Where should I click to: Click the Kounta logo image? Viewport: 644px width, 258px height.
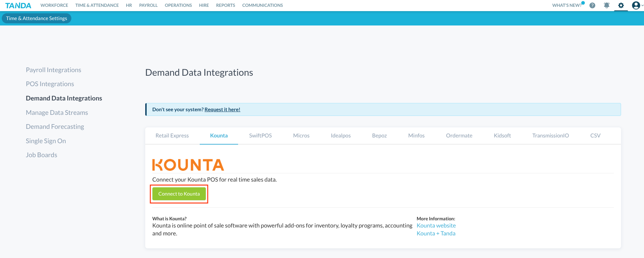188,165
